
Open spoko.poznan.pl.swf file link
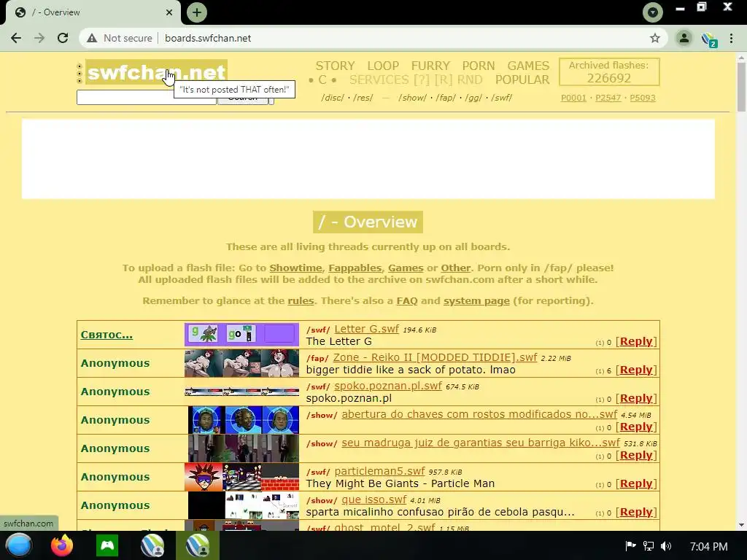[388, 386]
